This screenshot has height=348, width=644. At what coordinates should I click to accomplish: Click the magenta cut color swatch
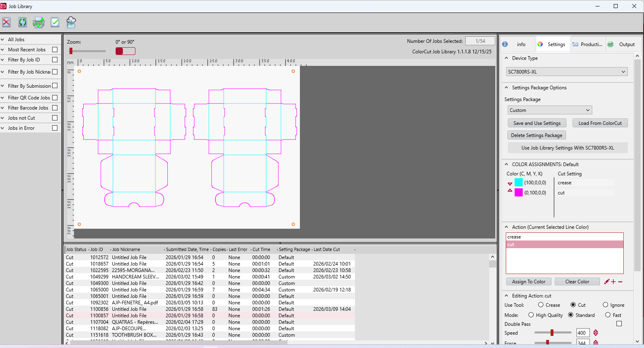[x=519, y=193]
